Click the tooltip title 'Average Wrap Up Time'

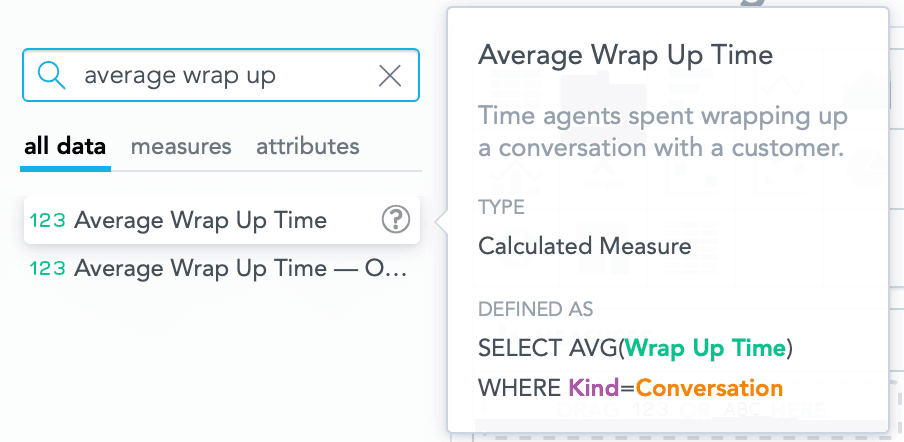pyautogui.click(x=626, y=53)
